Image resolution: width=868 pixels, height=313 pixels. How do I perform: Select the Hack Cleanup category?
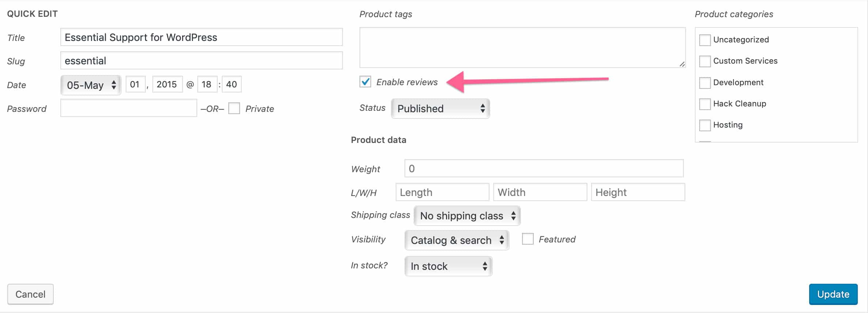[x=705, y=104]
